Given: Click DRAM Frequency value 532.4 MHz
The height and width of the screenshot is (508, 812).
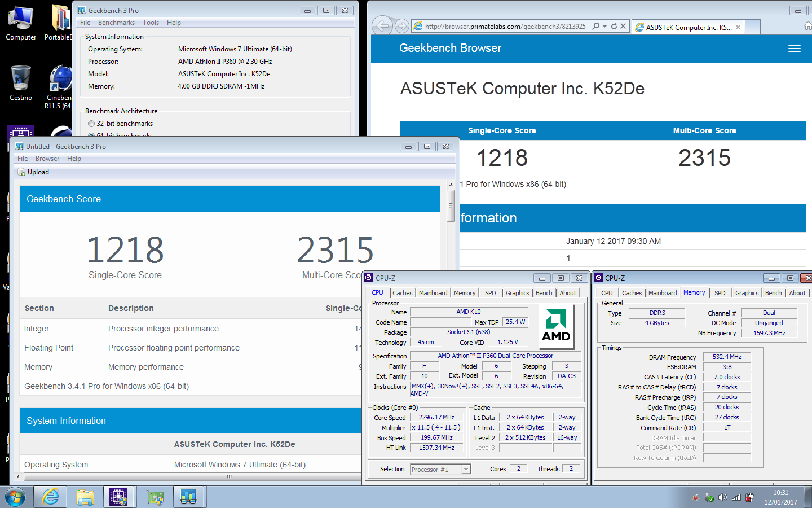Looking at the screenshot, I should click(x=727, y=357).
